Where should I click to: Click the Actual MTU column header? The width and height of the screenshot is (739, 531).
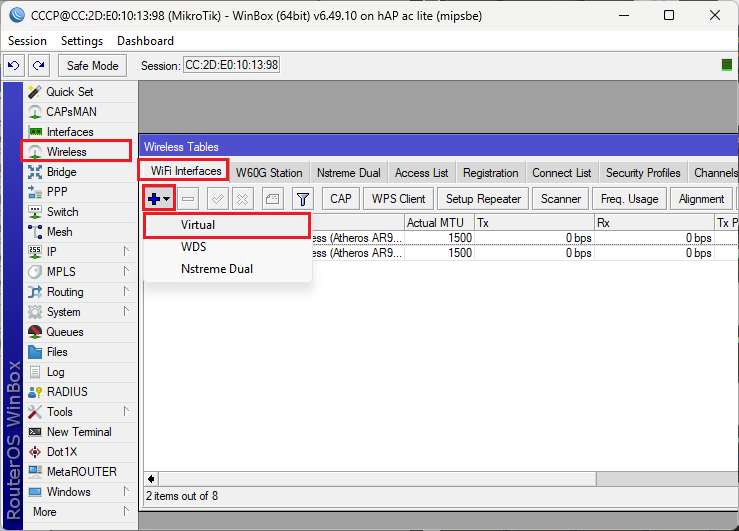click(x=439, y=223)
